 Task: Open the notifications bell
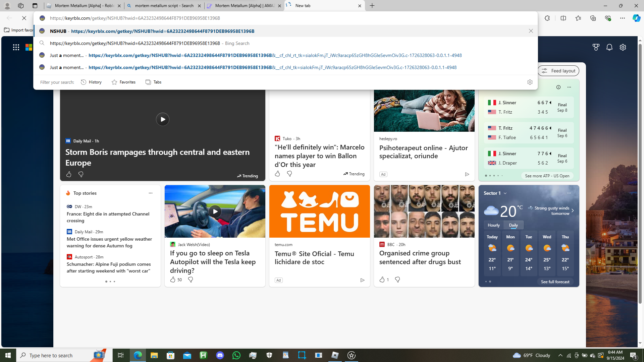tap(609, 47)
